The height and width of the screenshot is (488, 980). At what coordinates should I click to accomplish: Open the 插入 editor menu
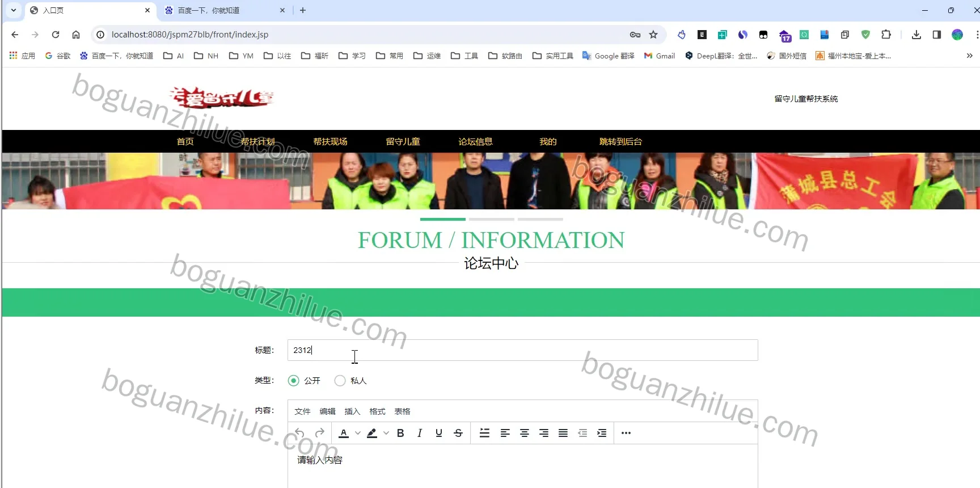pyautogui.click(x=352, y=411)
